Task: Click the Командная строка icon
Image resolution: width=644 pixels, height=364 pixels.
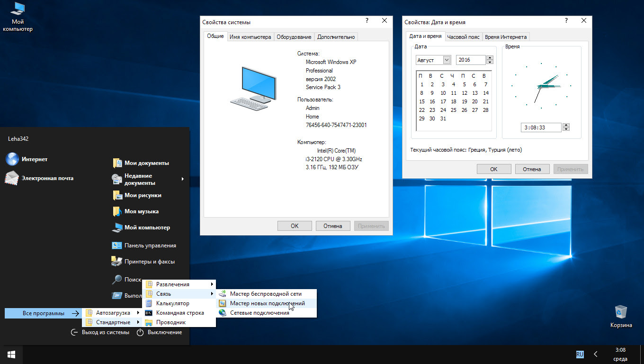Action: (149, 313)
